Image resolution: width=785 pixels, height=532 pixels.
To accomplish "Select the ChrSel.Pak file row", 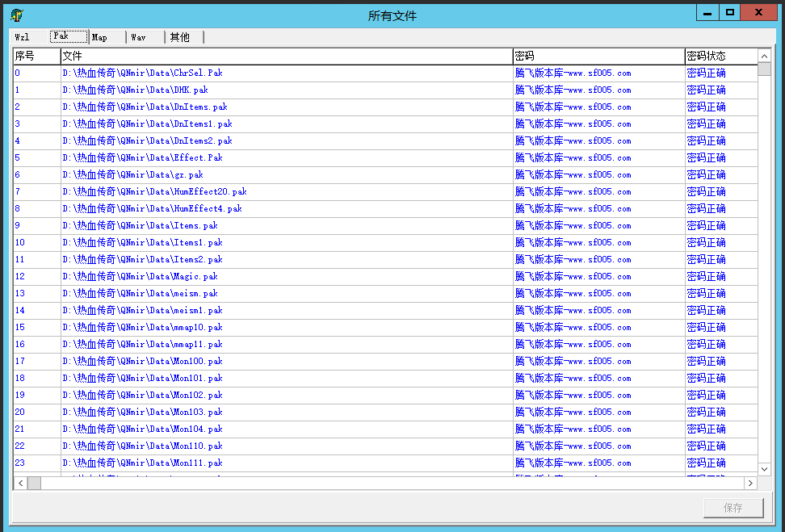I will pyautogui.click(x=142, y=73).
